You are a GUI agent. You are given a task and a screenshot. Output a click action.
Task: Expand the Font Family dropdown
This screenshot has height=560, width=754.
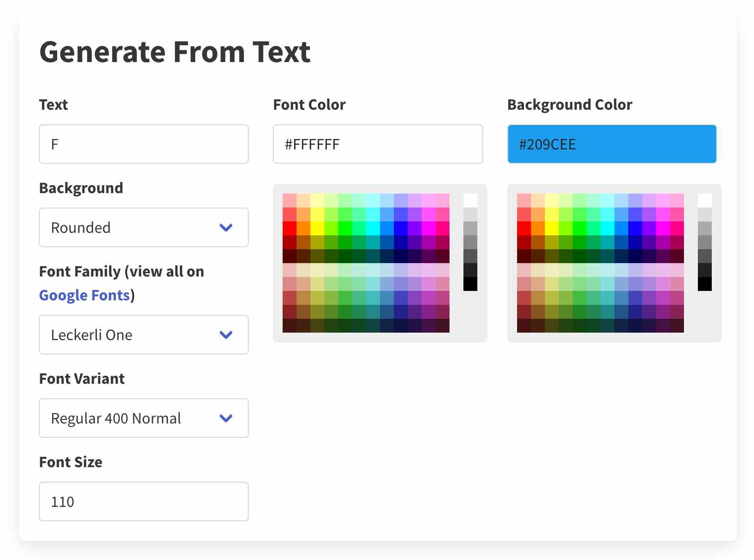pos(143,335)
